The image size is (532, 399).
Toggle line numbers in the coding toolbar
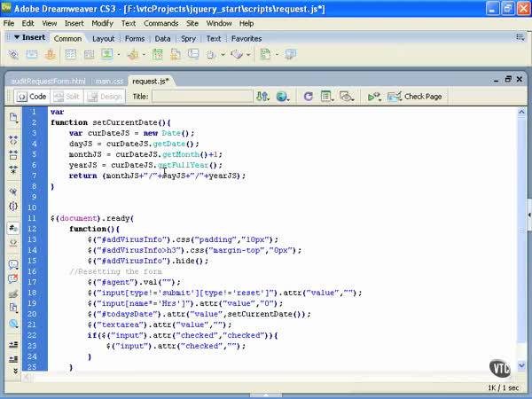click(13, 226)
